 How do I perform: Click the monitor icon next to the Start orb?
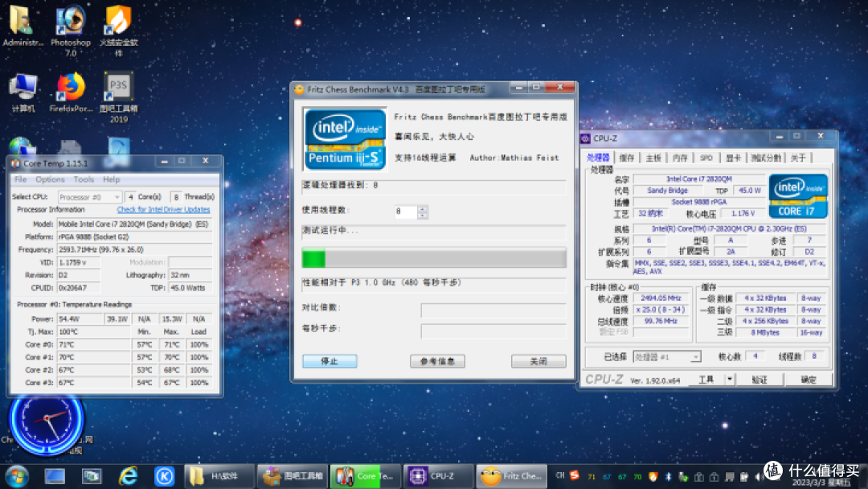[55, 476]
